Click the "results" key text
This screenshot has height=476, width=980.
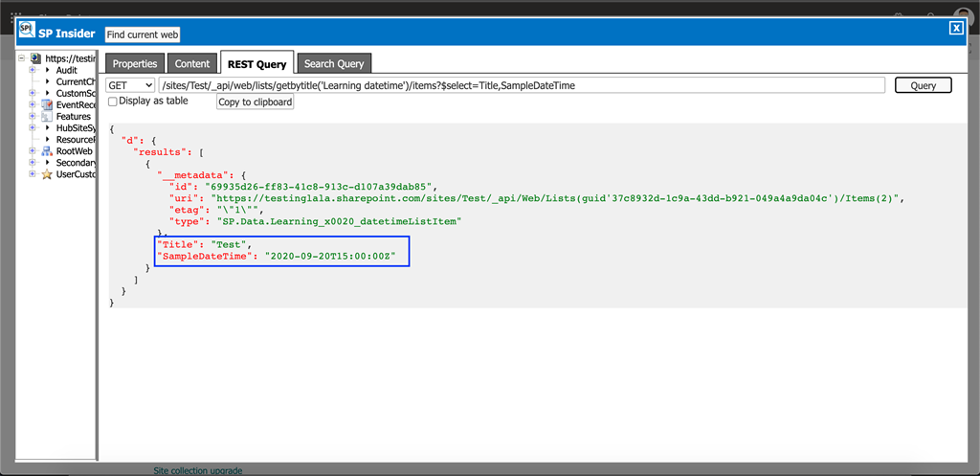[x=158, y=152]
